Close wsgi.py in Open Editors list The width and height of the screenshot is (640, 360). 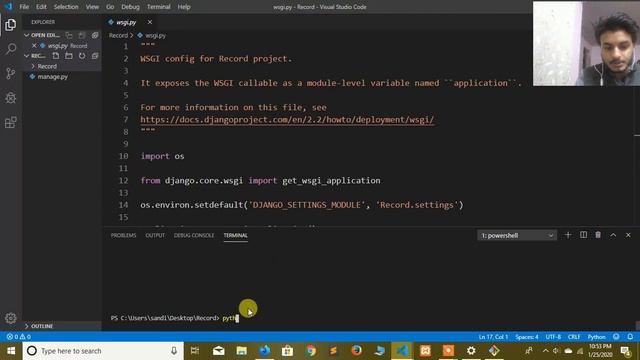34,46
